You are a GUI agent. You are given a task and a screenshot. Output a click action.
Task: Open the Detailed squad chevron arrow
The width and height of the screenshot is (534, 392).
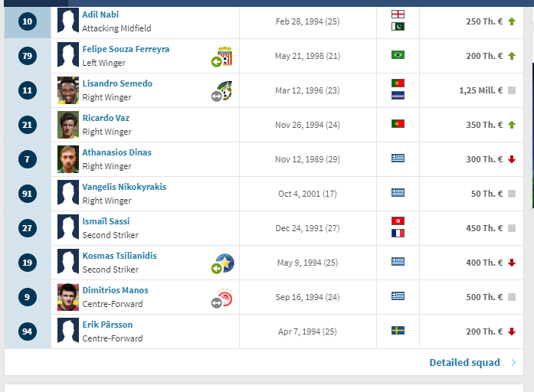(x=513, y=363)
